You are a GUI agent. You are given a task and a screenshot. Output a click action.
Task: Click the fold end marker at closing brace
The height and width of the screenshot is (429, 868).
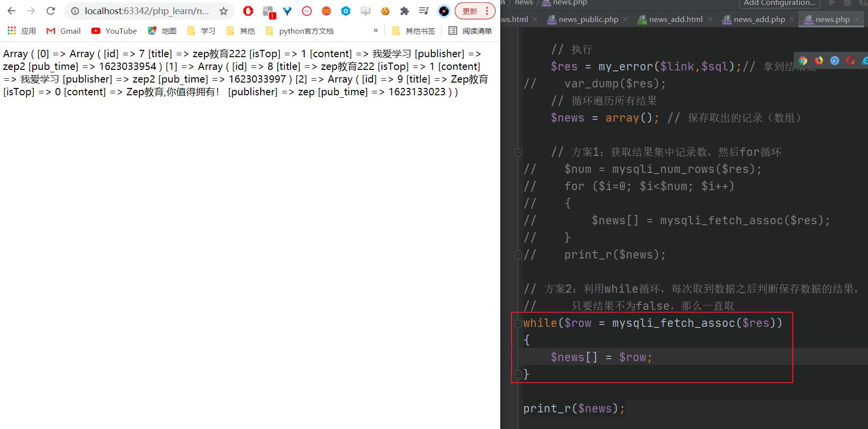518,374
